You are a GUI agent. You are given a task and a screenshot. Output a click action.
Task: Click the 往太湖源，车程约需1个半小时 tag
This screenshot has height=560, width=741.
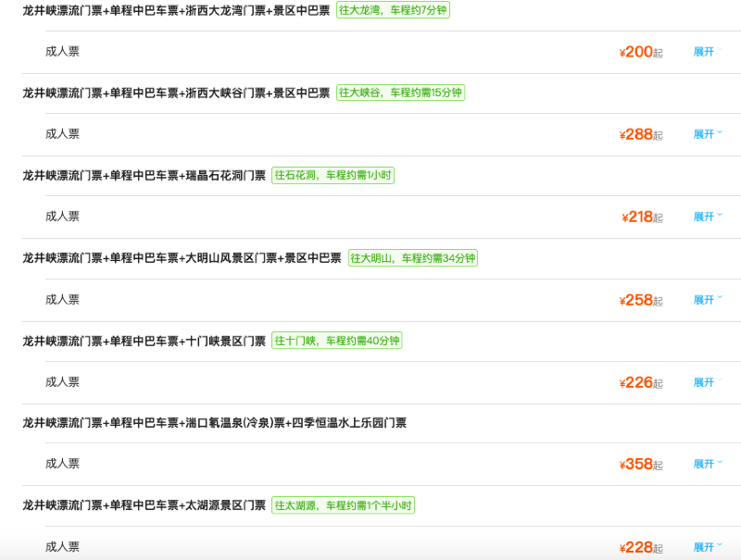coord(343,505)
